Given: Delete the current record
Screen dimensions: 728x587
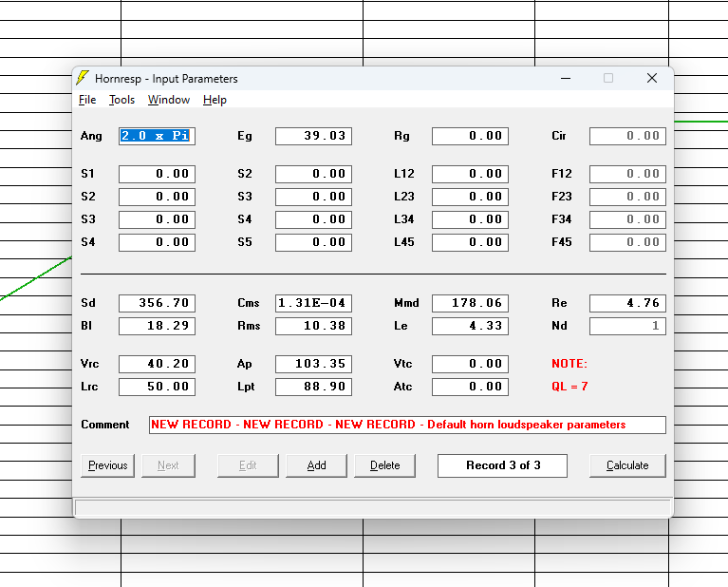Looking at the screenshot, I should 384,465.
